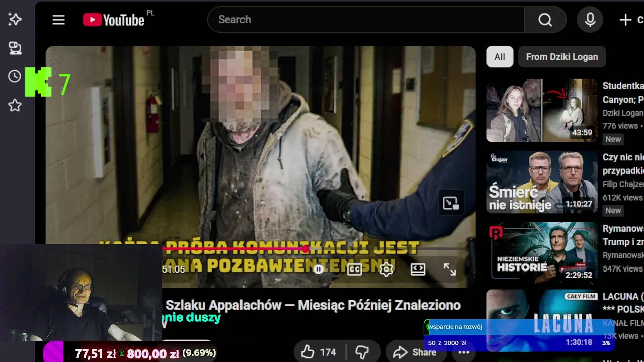The height and width of the screenshot is (362, 644).
Task: Open the Studentka video thumbnail 43:59
Action: coord(542,110)
